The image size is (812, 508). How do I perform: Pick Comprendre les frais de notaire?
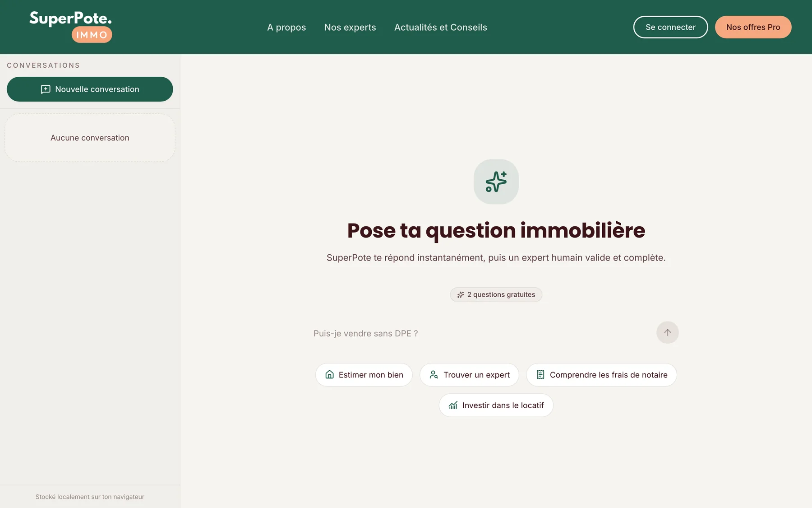click(x=601, y=374)
